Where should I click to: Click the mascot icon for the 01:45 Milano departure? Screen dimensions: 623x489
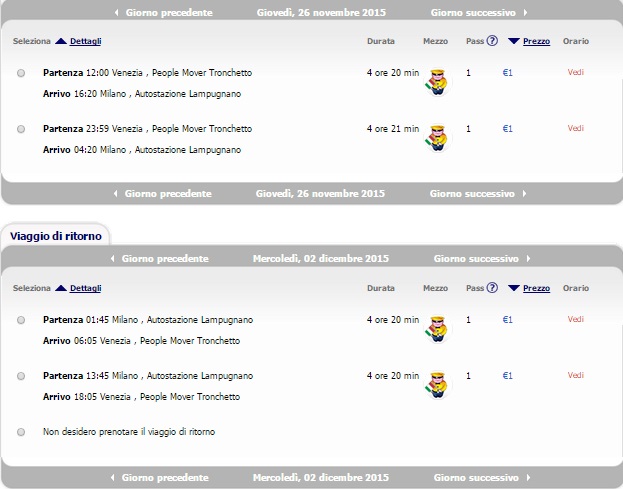pyautogui.click(x=434, y=329)
